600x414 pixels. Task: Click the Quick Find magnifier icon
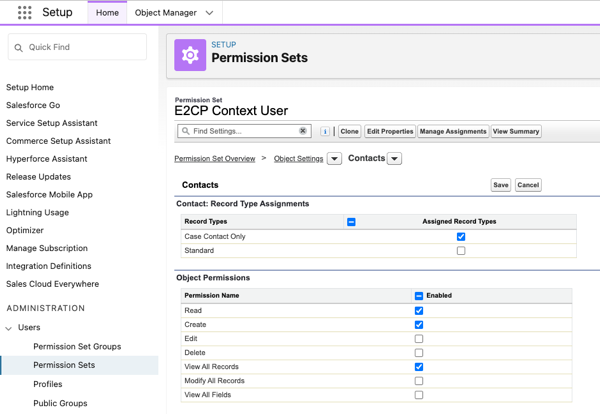coord(18,47)
